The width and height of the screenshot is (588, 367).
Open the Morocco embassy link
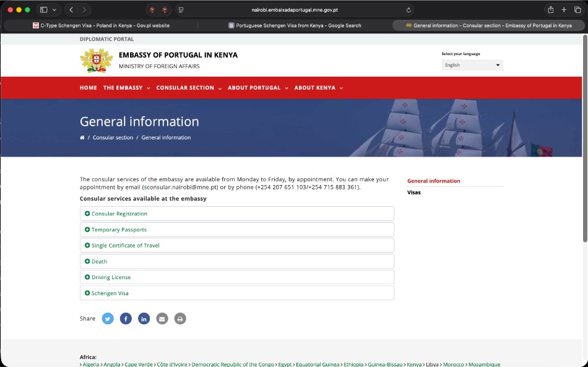pos(453,365)
